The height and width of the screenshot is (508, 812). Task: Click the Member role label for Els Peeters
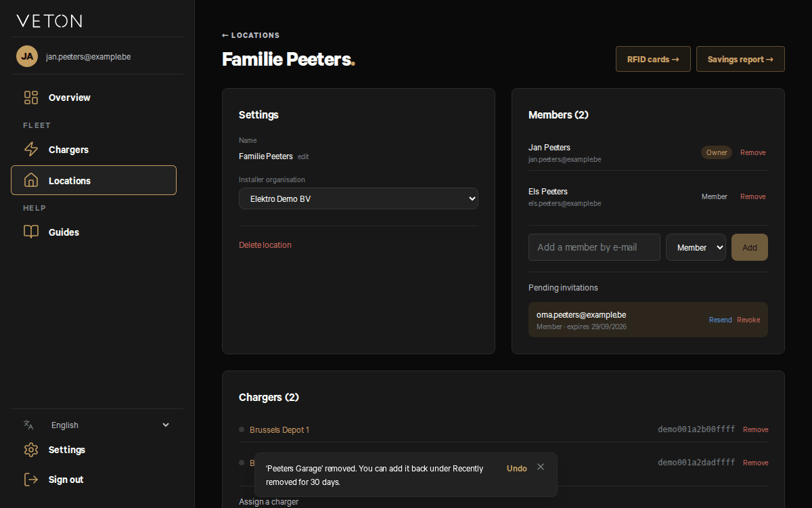[714, 196]
